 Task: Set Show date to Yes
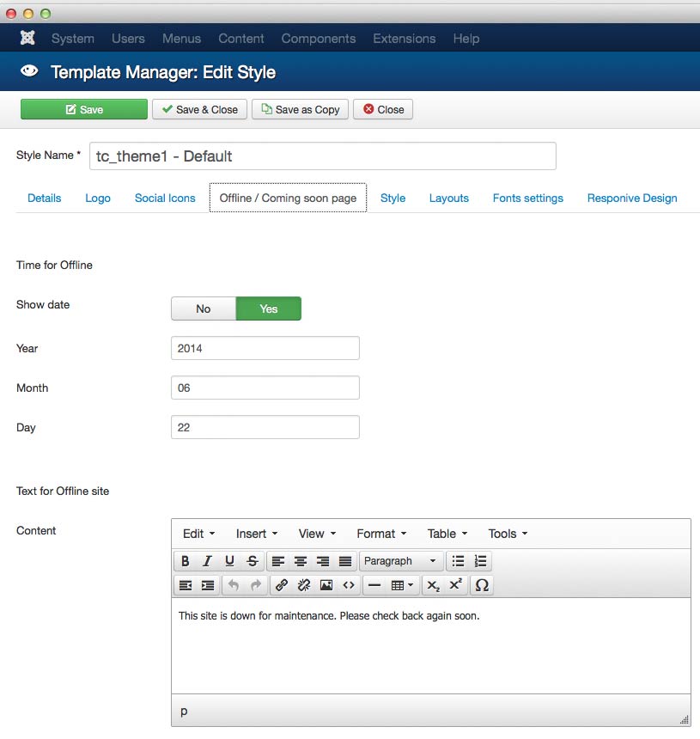pyautogui.click(x=269, y=308)
